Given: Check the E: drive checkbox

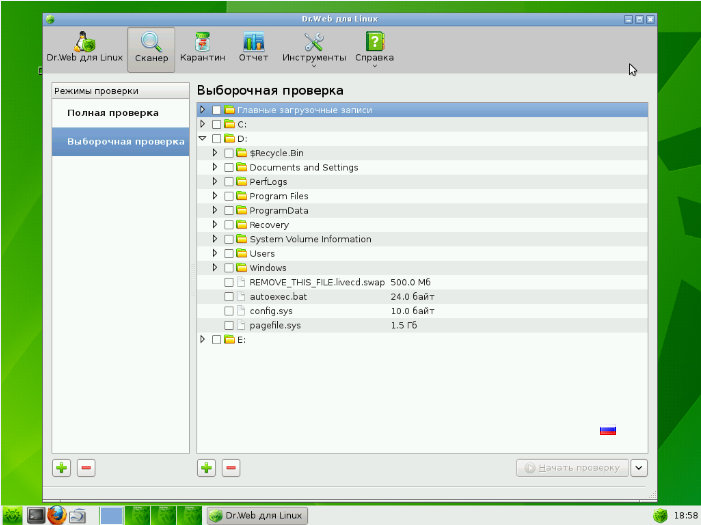Looking at the screenshot, I should 216,340.
